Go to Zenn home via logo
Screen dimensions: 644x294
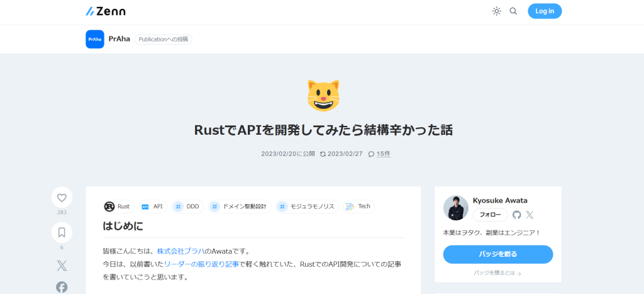106,11
